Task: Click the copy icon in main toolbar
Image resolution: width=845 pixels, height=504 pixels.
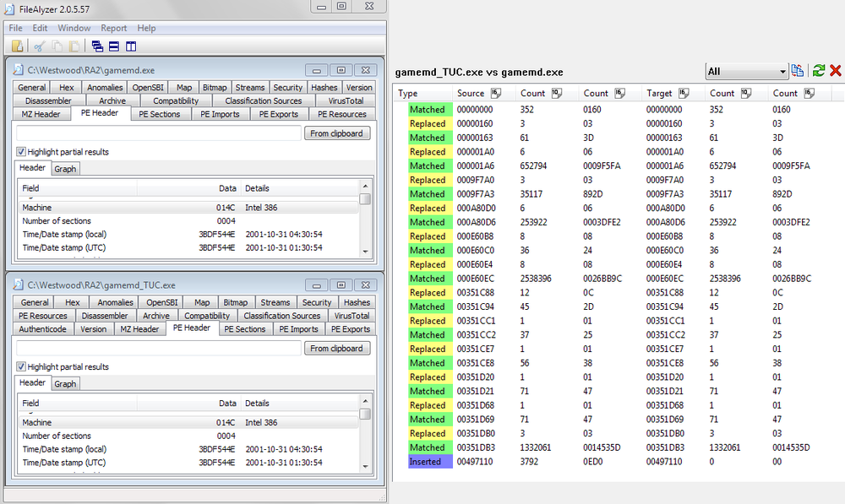Action: coord(57,46)
